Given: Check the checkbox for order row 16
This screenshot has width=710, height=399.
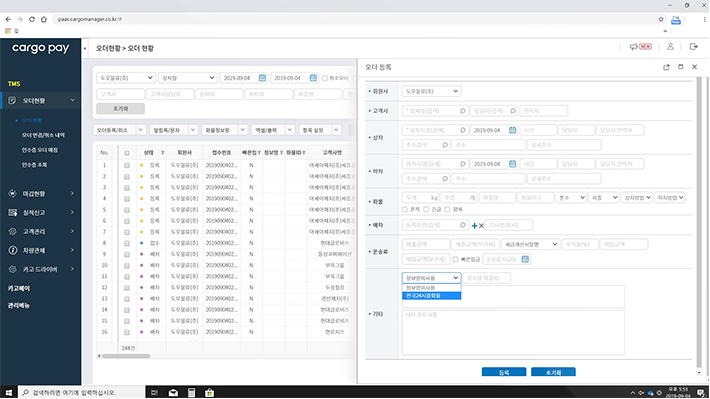Looking at the screenshot, I should pyautogui.click(x=127, y=332).
